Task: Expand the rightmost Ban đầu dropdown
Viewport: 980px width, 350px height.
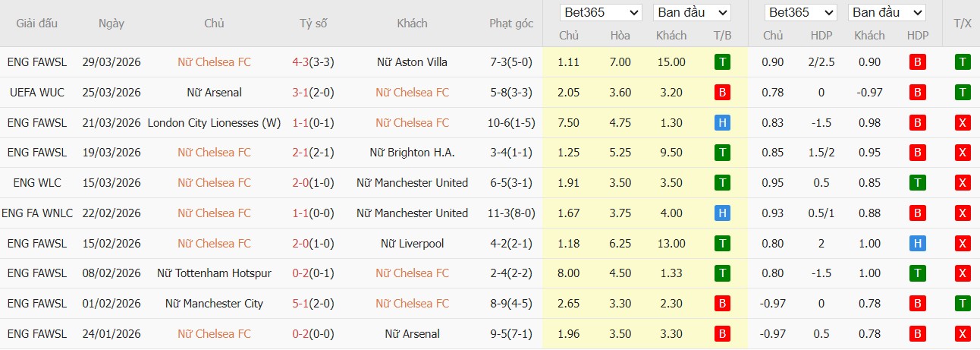Action: 887,13
